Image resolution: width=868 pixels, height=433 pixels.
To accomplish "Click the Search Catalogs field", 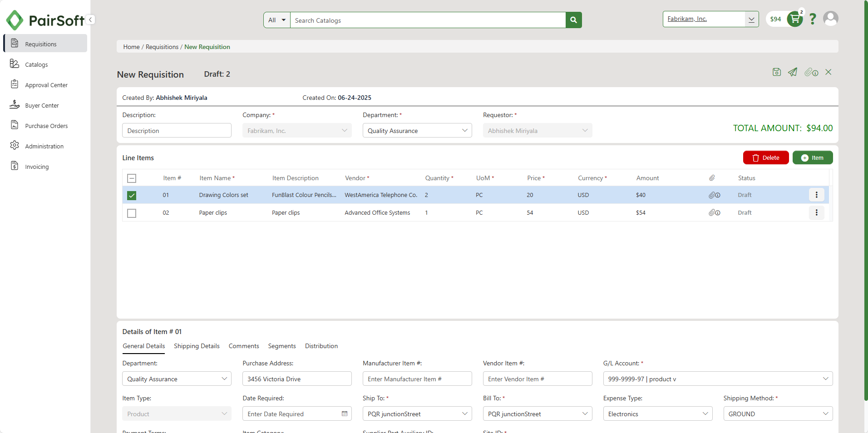I will tap(428, 20).
